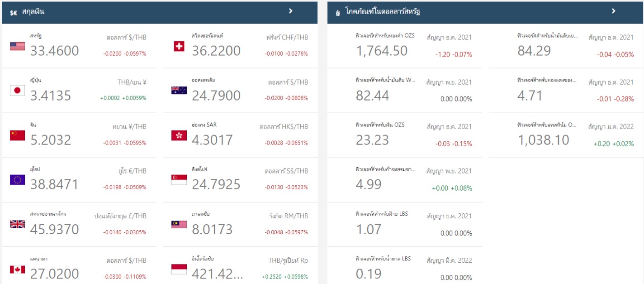Click the $€ currency header icon
The image size is (644, 284).
[14, 13]
